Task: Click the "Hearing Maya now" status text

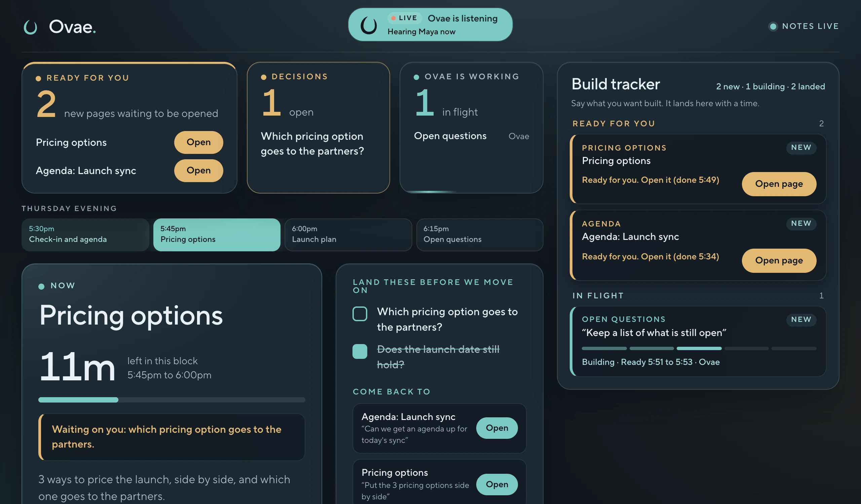Action: pyautogui.click(x=421, y=32)
